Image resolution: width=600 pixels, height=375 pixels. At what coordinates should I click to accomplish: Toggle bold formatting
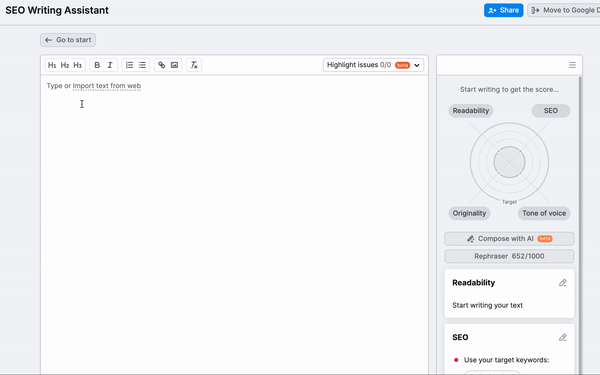tap(97, 65)
